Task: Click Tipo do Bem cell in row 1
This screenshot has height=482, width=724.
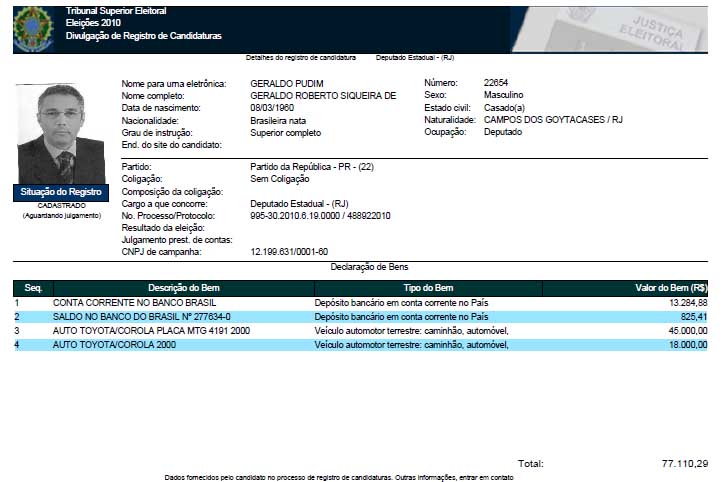Action: coord(401,303)
